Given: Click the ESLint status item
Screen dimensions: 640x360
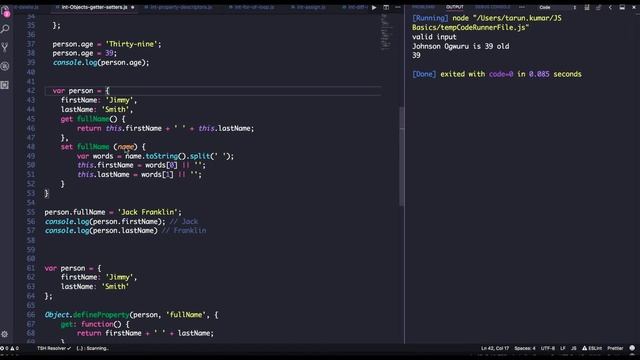Looking at the screenshot, I should pyautogui.click(x=592, y=348).
